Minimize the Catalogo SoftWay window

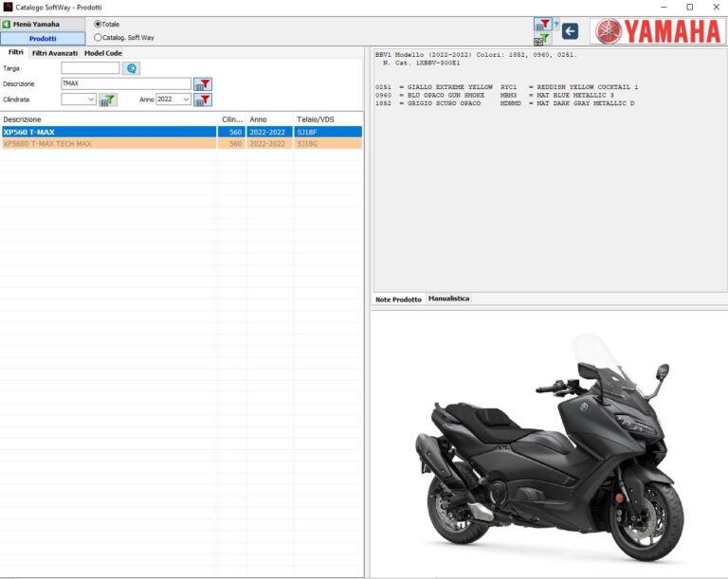coord(664,7)
